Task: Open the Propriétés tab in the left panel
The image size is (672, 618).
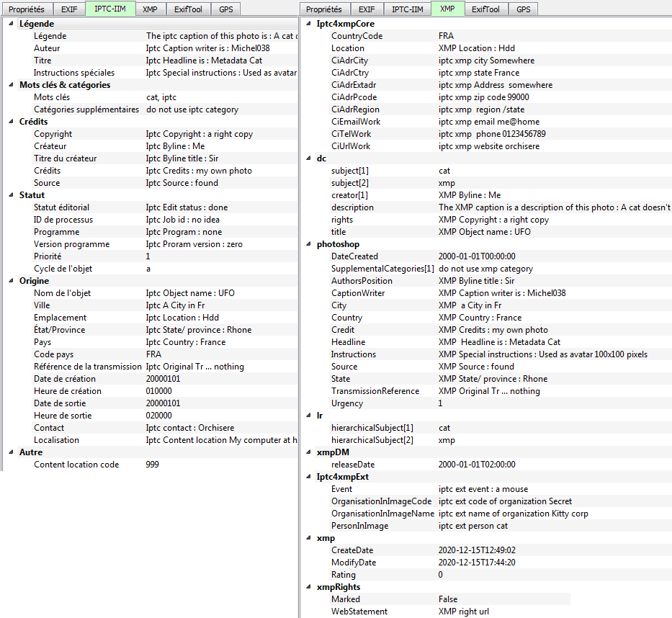Action: (27, 9)
